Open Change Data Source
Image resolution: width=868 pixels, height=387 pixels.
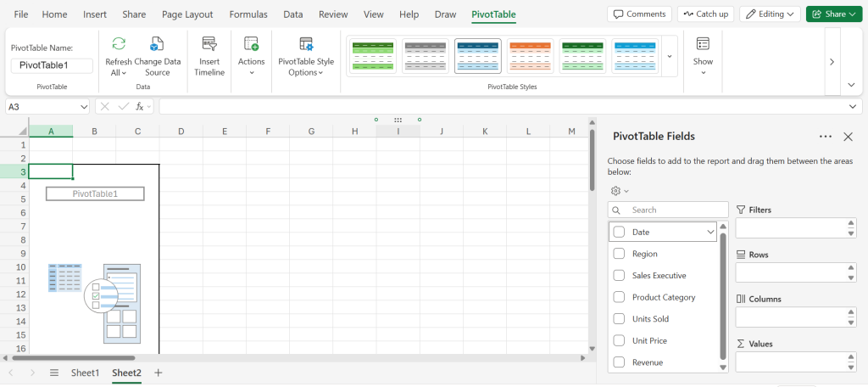(x=157, y=45)
